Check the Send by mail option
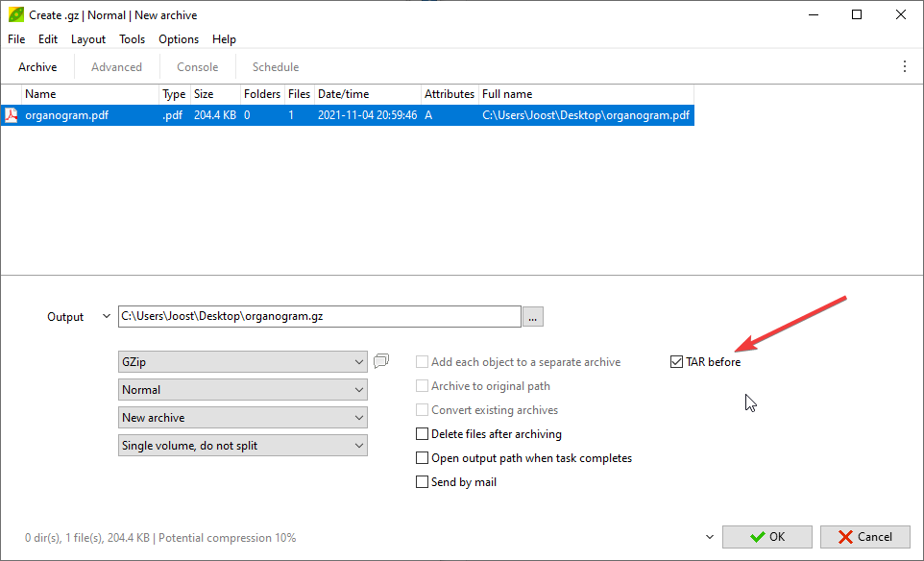Image resolution: width=924 pixels, height=561 pixels. click(422, 482)
